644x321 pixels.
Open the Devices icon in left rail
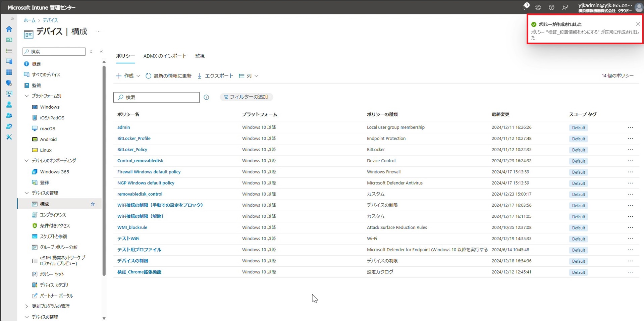click(x=9, y=61)
